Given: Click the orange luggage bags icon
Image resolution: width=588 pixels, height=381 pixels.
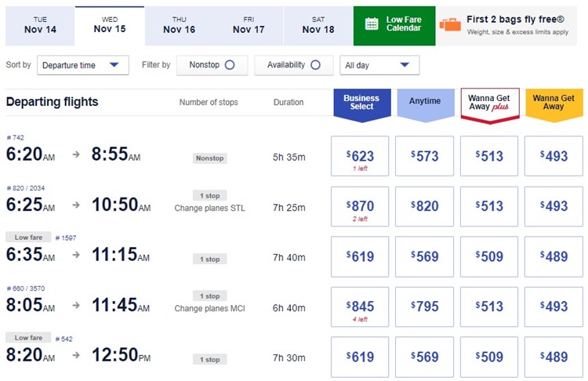Looking at the screenshot, I should (x=450, y=24).
